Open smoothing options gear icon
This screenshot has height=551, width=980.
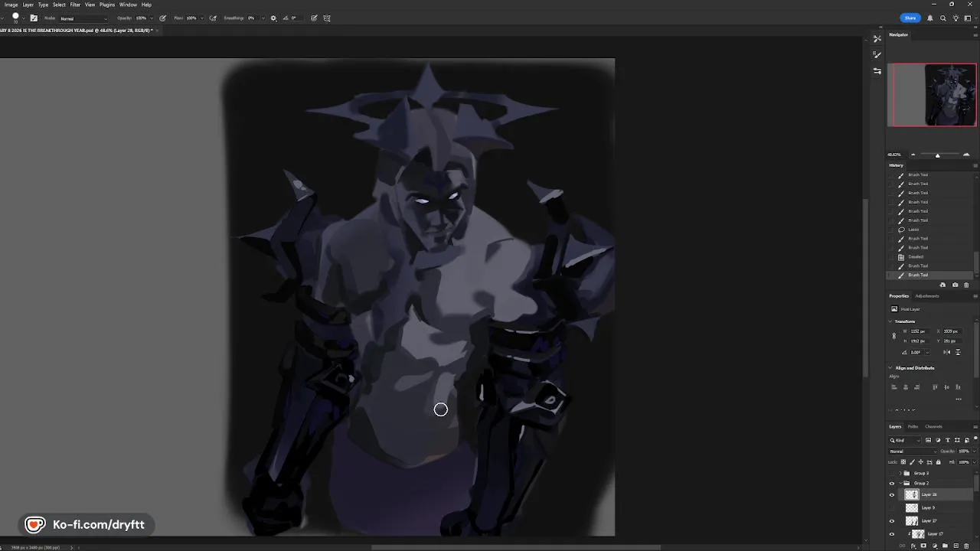[273, 18]
